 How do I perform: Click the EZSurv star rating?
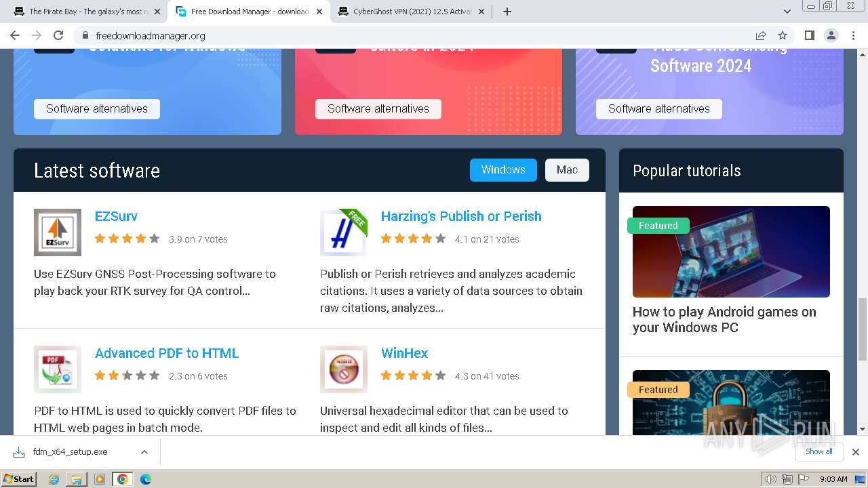point(127,239)
